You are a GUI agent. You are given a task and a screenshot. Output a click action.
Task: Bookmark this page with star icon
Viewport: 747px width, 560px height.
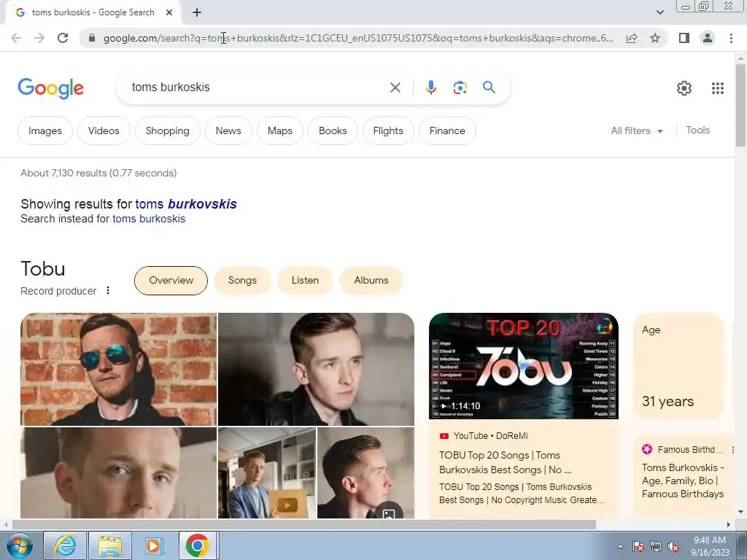coord(655,38)
